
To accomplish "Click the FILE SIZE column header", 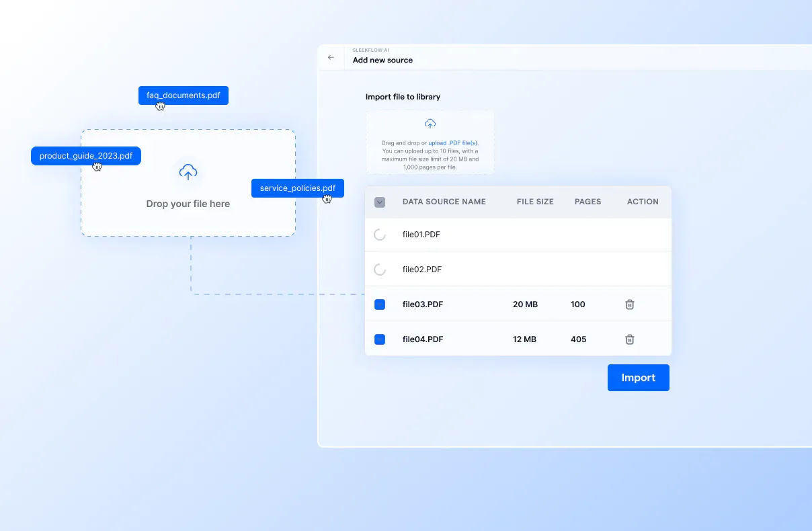I will 534,202.
